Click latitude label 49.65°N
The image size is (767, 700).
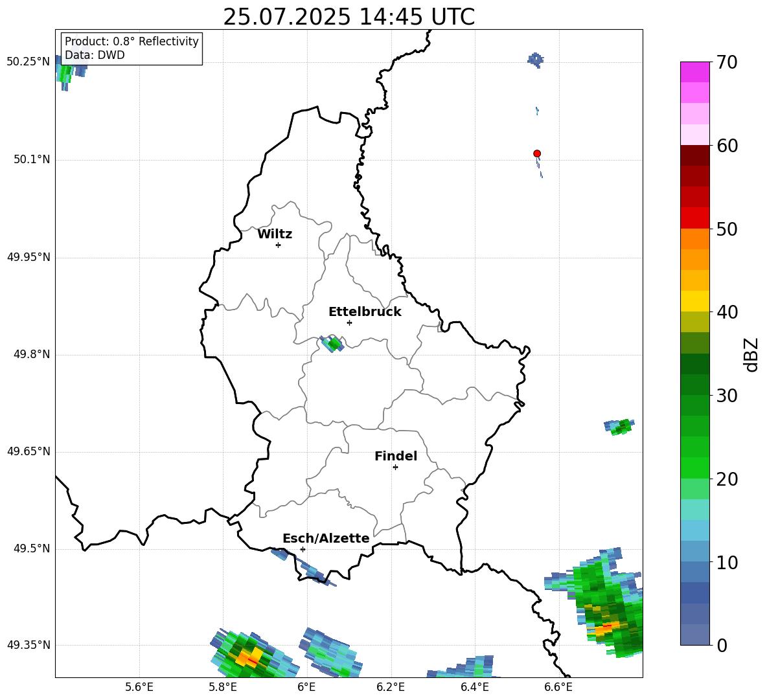[29, 451]
